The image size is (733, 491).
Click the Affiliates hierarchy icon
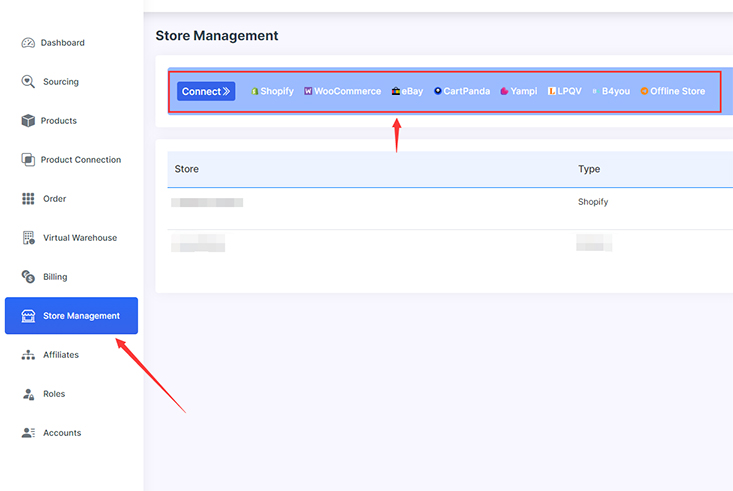pyautogui.click(x=28, y=355)
